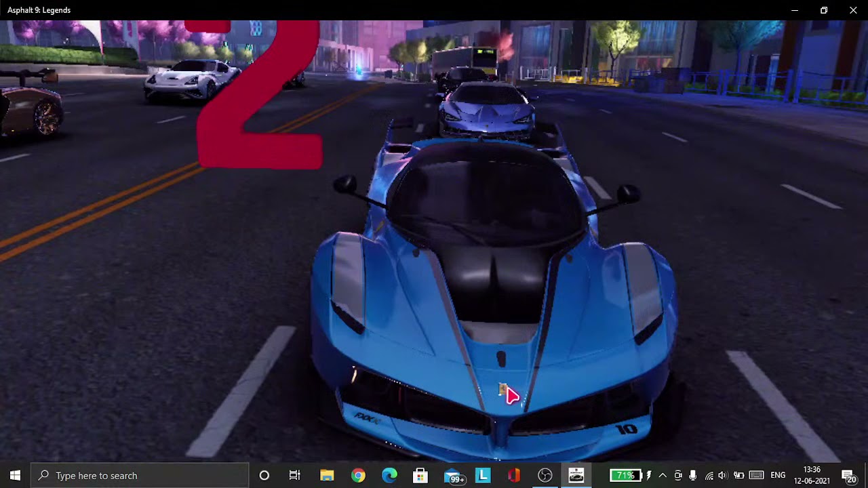Switch the ENG input language
Image resolution: width=868 pixels, height=488 pixels.
click(x=778, y=476)
